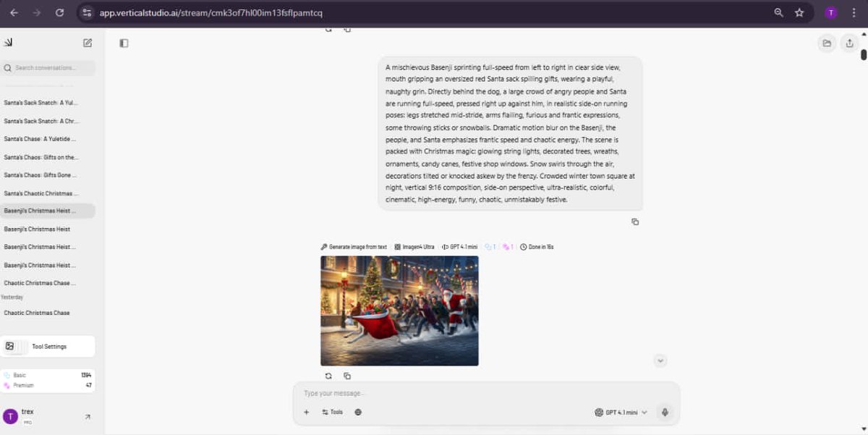This screenshot has height=435, width=868.
Task: View site information icon in address bar
Action: point(88,12)
